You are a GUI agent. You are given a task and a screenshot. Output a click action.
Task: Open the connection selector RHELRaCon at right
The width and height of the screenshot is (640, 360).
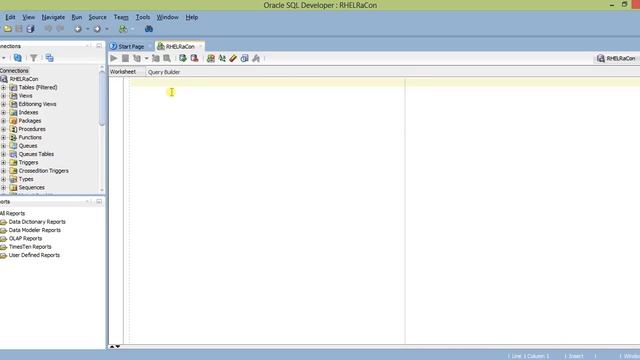(x=616, y=58)
